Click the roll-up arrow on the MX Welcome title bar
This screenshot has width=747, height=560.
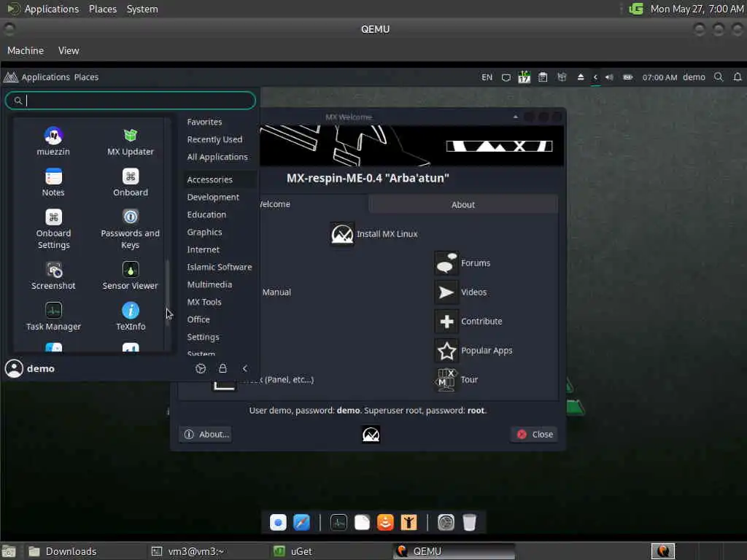[516, 117]
